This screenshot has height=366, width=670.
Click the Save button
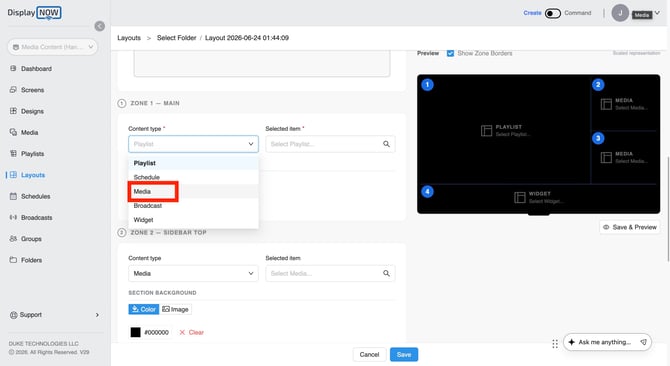coord(404,354)
